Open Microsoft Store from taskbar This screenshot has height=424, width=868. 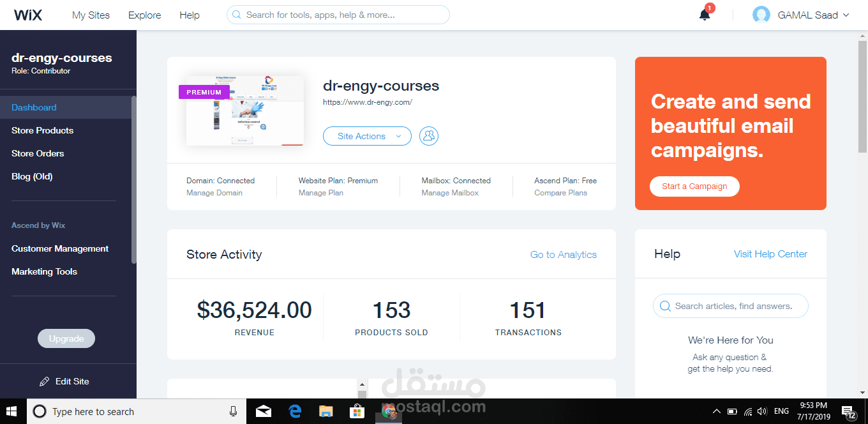(x=357, y=412)
